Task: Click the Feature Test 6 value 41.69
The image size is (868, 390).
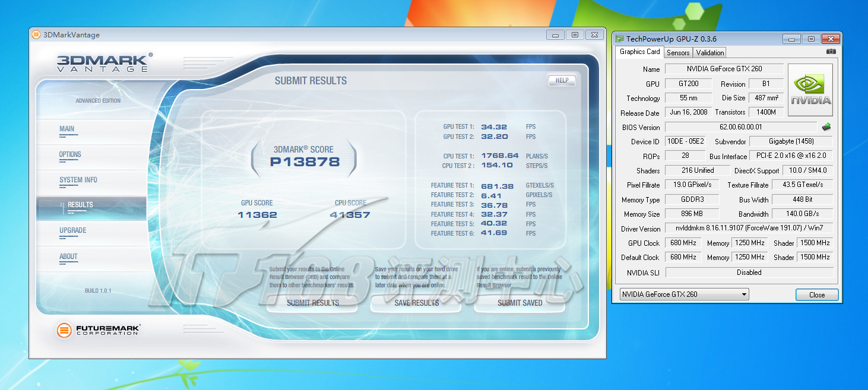Action: pos(494,233)
